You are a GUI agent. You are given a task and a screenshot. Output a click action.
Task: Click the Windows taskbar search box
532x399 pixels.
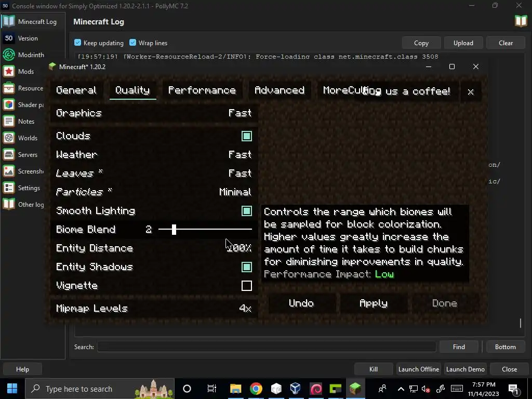100,389
